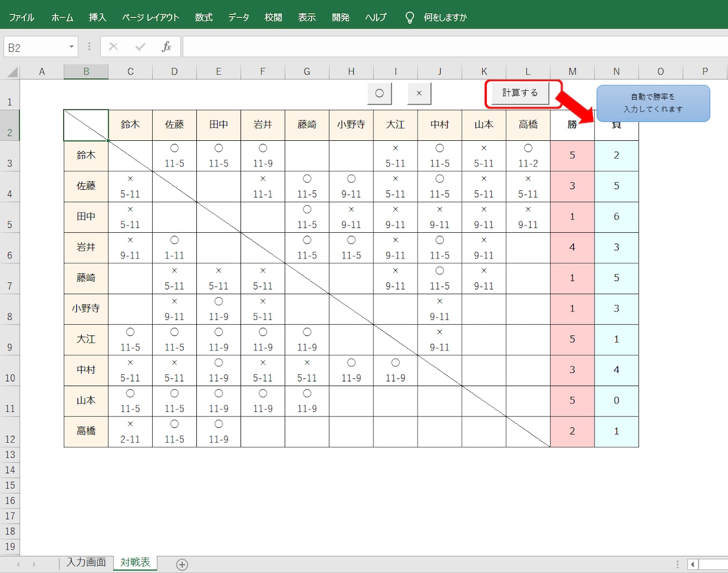Click the 大江 column header cell
Screen dimensions: 728x573
pyautogui.click(x=395, y=125)
